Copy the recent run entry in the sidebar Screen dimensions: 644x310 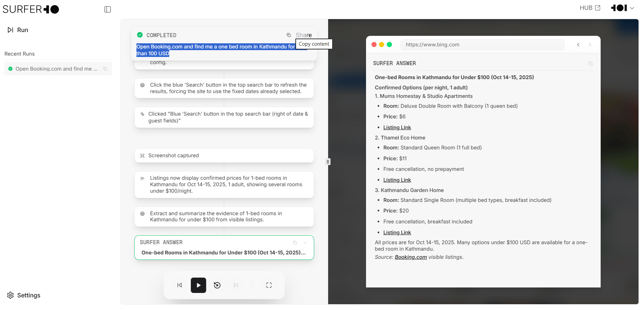[105, 69]
